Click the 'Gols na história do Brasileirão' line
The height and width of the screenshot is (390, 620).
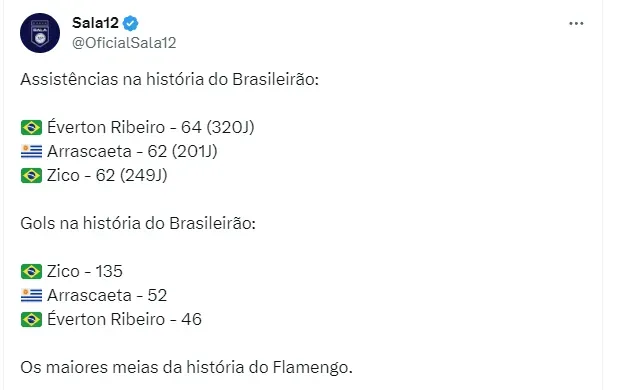(138, 223)
